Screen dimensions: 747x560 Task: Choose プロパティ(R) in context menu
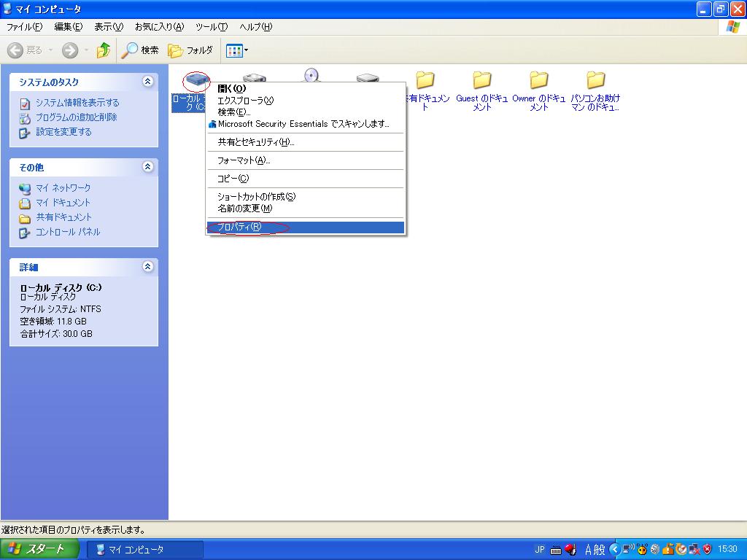[x=306, y=227]
